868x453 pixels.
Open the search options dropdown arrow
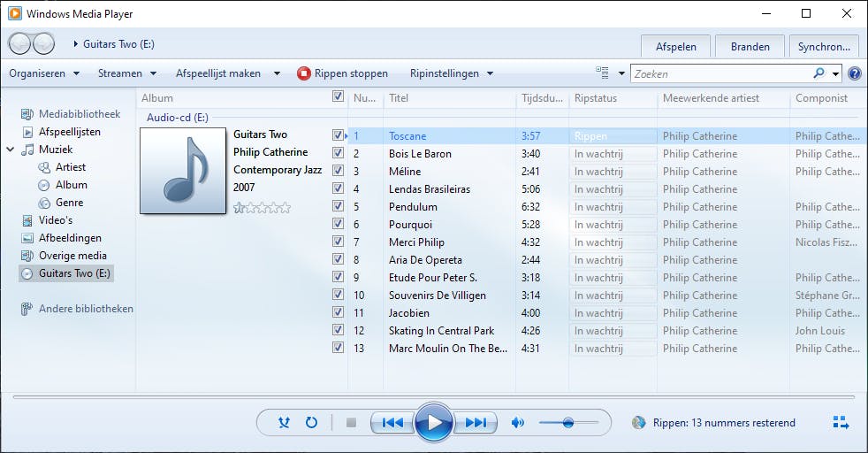tap(836, 73)
